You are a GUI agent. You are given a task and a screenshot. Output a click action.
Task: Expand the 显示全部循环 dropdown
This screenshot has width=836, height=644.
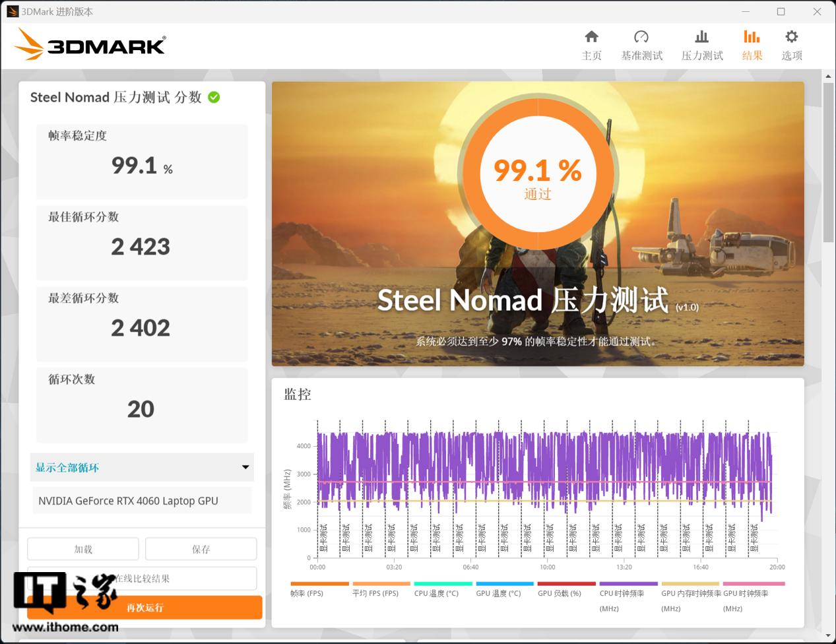tap(142, 467)
